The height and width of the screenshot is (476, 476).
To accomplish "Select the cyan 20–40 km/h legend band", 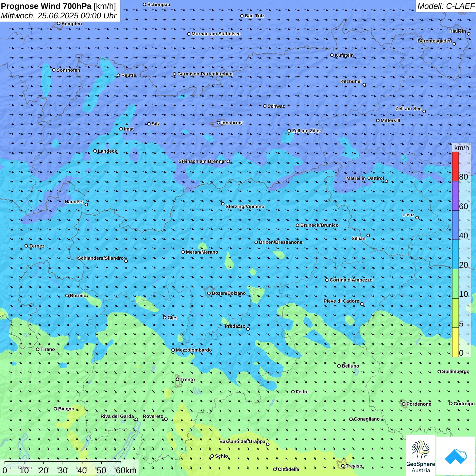I will point(455,254).
